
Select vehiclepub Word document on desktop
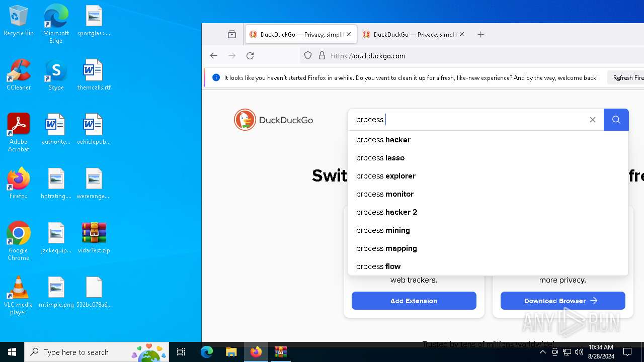[94, 130]
